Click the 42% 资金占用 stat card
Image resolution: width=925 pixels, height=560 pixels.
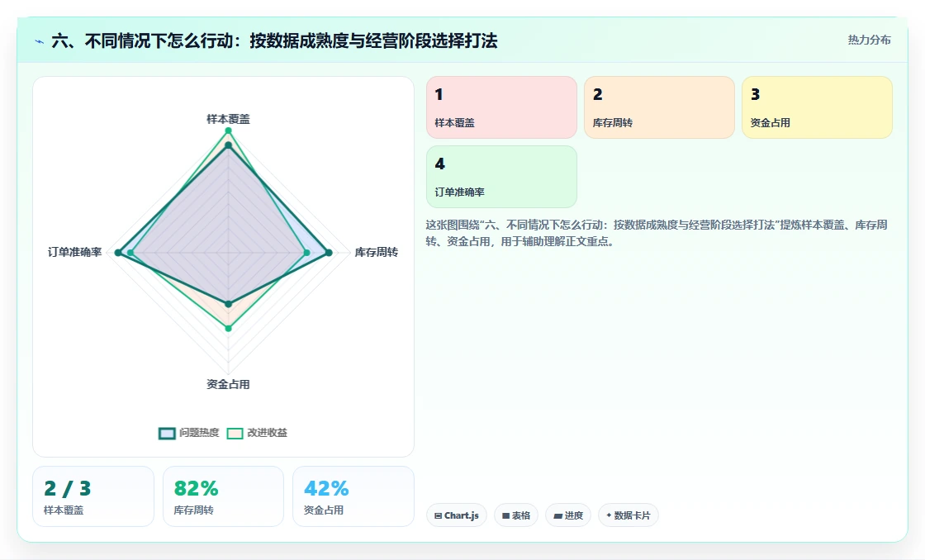[x=353, y=496]
